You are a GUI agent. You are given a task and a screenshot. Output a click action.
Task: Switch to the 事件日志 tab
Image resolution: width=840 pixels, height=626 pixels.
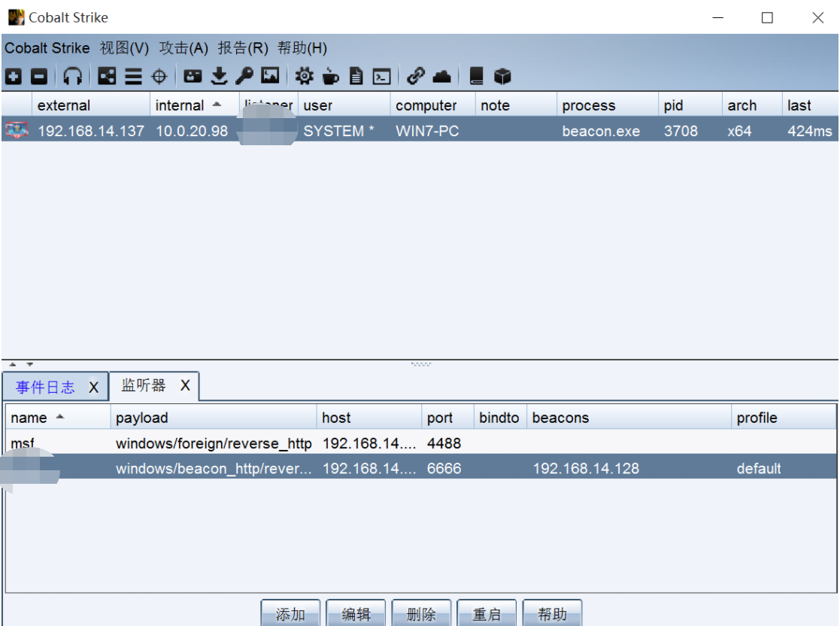[x=46, y=387]
